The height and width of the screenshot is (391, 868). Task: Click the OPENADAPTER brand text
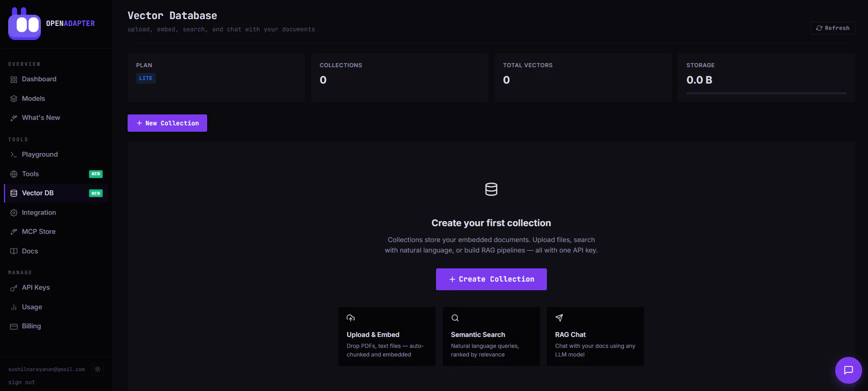tap(70, 24)
